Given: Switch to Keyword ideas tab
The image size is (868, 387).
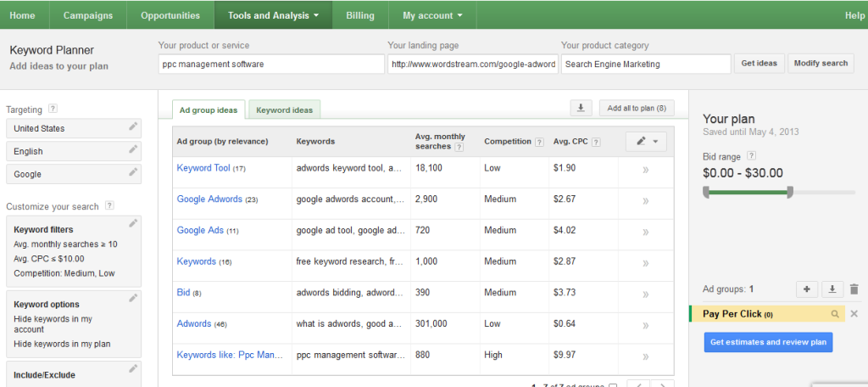Looking at the screenshot, I should (x=285, y=109).
